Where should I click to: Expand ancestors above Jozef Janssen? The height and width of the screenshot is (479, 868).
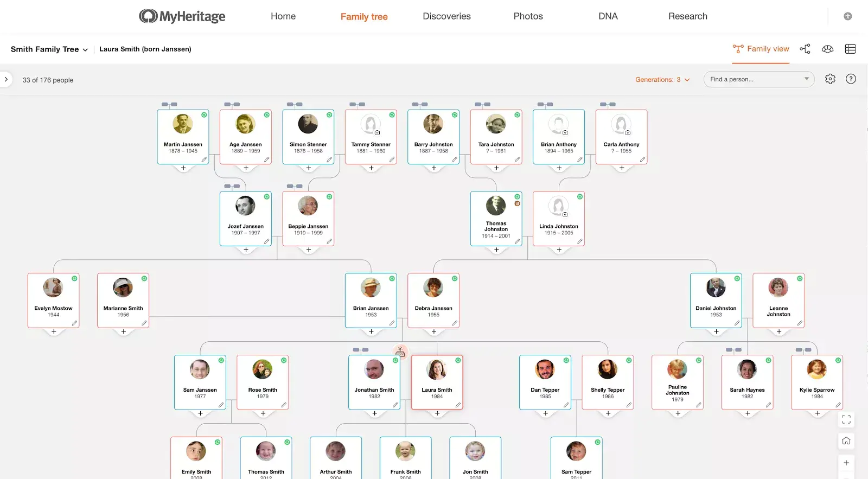coord(232,186)
